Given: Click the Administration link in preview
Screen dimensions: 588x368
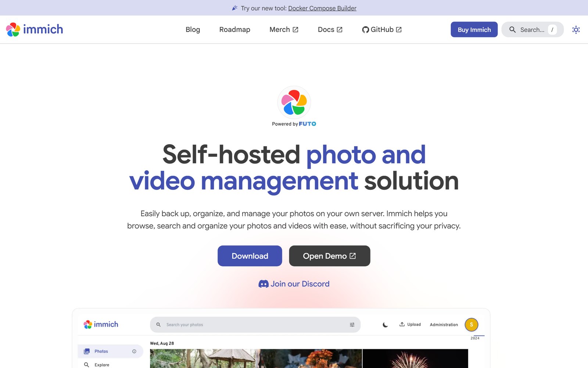Looking at the screenshot, I should click(x=444, y=325).
